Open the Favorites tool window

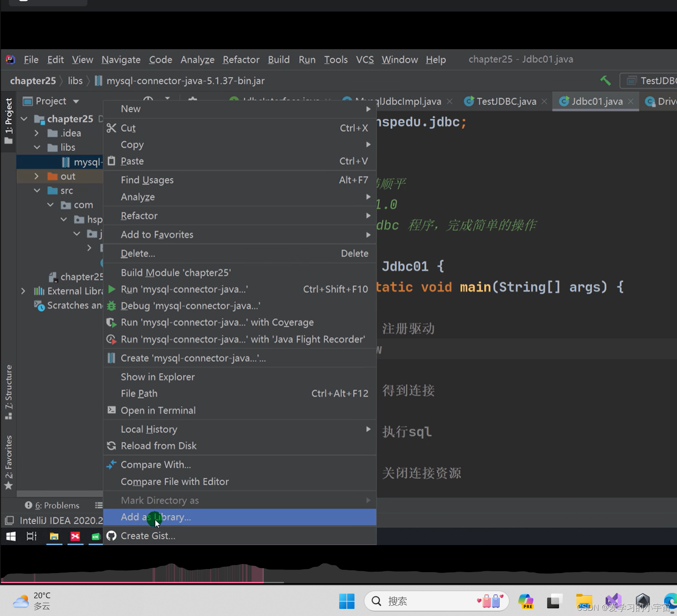click(8, 463)
